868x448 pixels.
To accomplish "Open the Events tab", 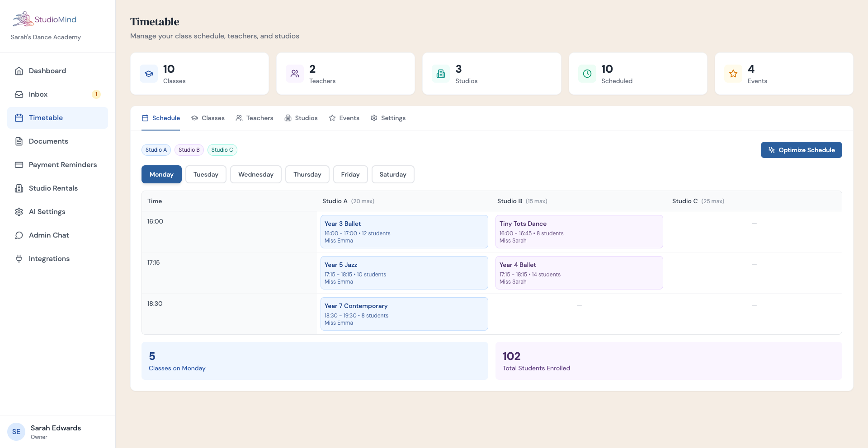I will point(344,118).
